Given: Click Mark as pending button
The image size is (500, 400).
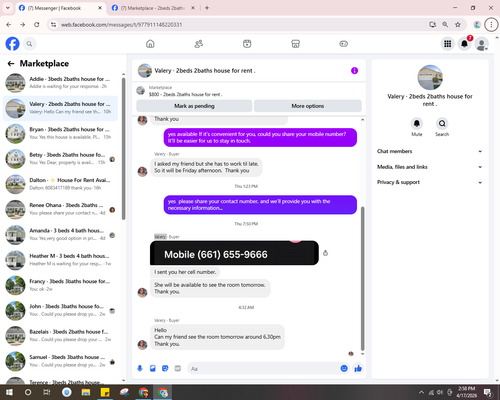Looking at the screenshot, I should coord(194,106).
